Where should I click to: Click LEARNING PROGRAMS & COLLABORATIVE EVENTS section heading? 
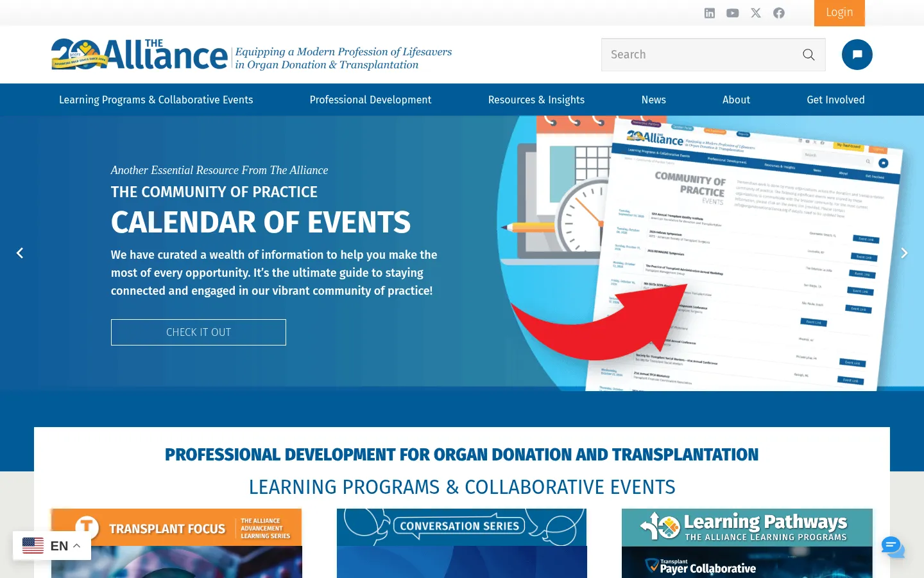tap(462, 487)
